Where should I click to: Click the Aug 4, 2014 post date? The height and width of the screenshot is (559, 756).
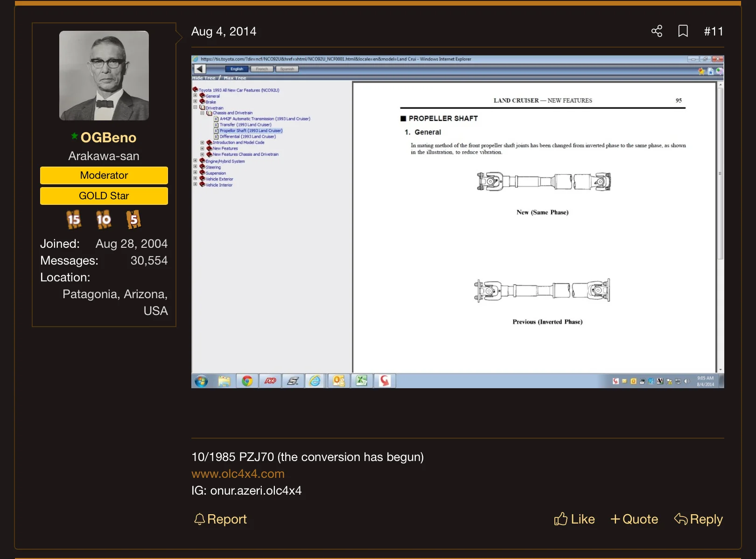[224, 31]
